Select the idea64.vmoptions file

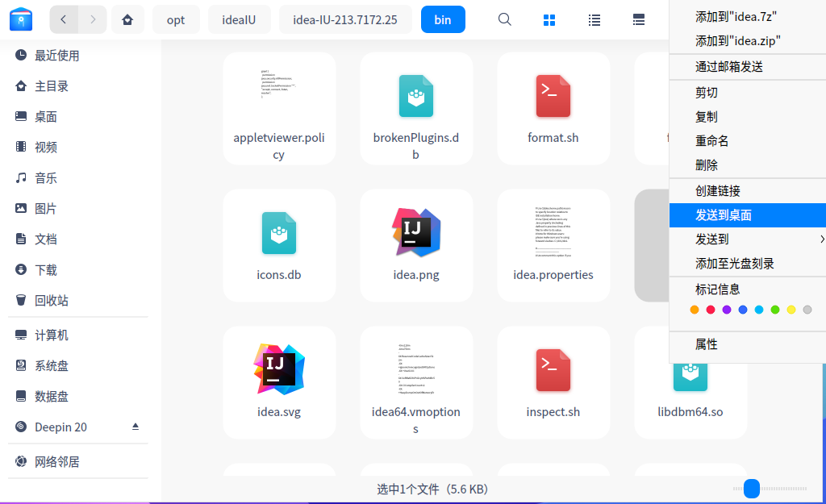[x=416, y=382]
